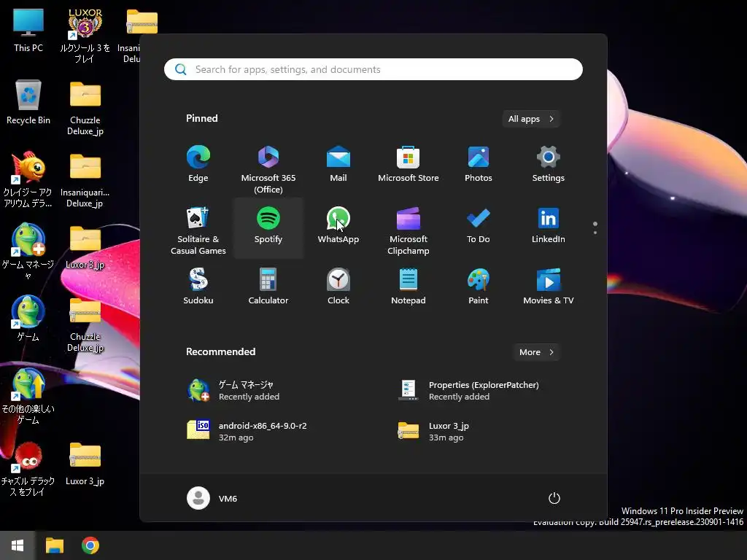Screen dimensions: 747x560
Task: Select This PC desktop icon
Action: (28, 30)
